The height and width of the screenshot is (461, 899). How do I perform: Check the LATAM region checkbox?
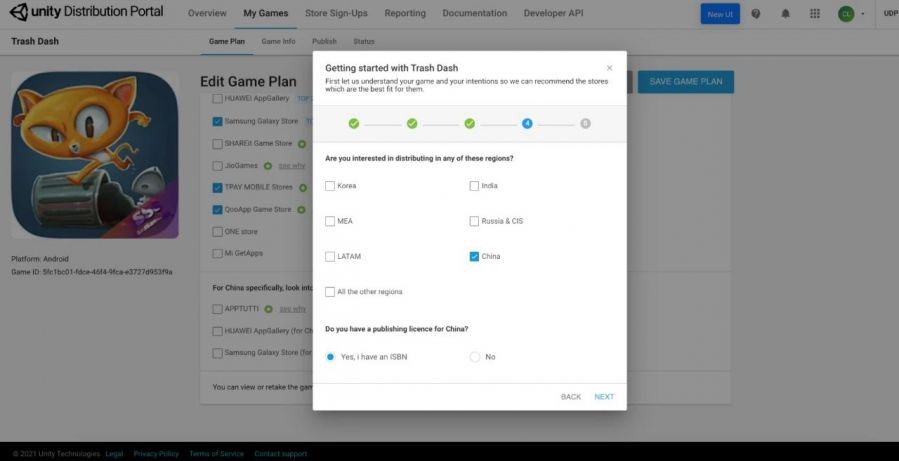point(330,256)
